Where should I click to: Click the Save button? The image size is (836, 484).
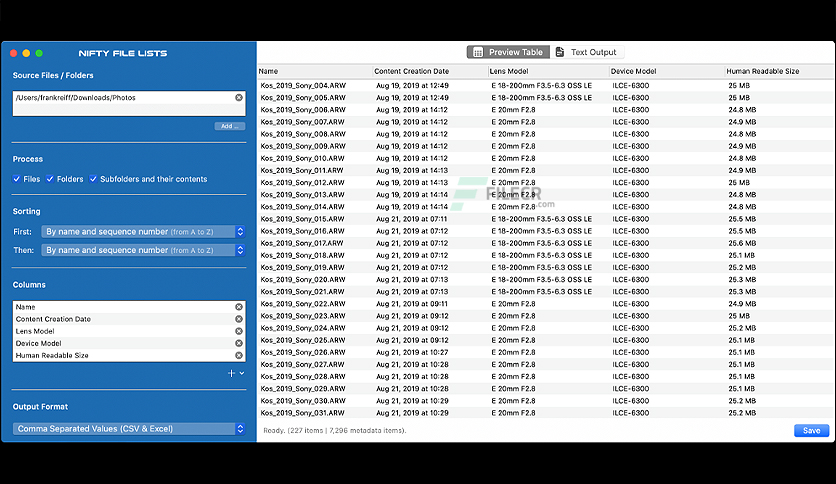point(811,431)
